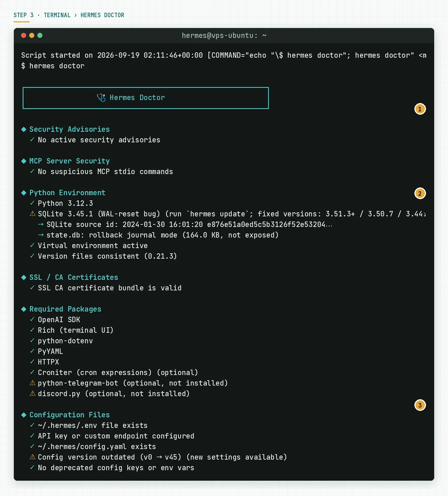Click the SSL / CA Certificates heading

[74, 278]
